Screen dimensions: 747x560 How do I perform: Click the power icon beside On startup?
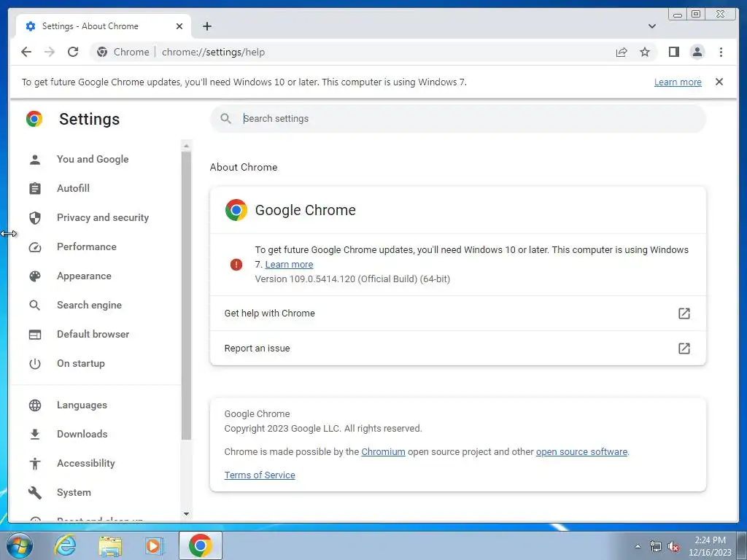tap(35, 364)
